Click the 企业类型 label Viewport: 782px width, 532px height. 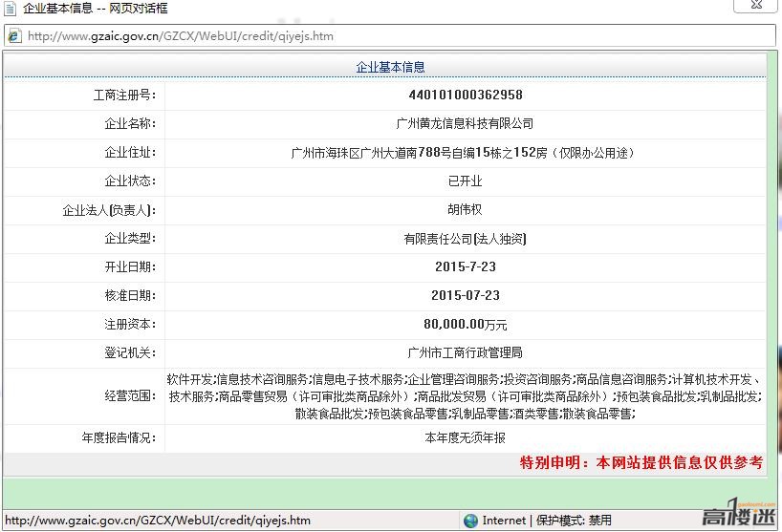[130, 238]
